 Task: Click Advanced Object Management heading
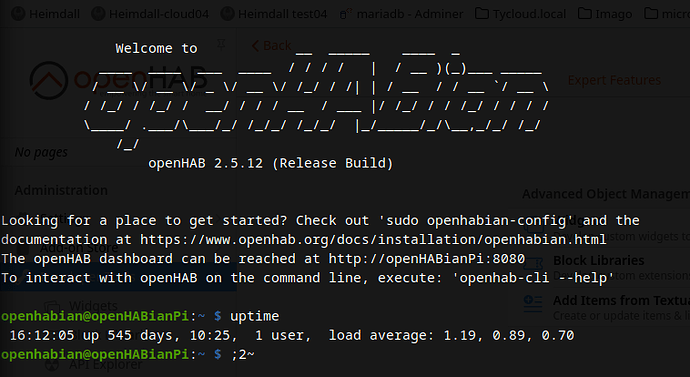[x=606, y=194]
